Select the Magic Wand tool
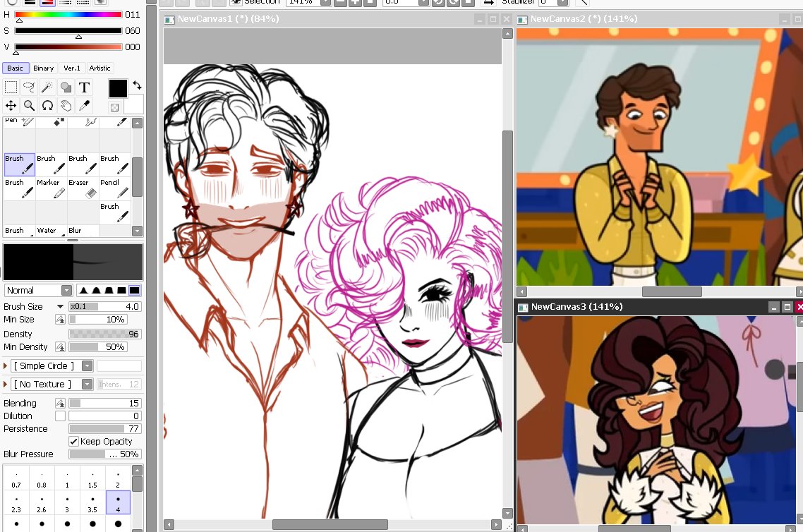This screenshot has height=532, width=803. click(47, 87)
